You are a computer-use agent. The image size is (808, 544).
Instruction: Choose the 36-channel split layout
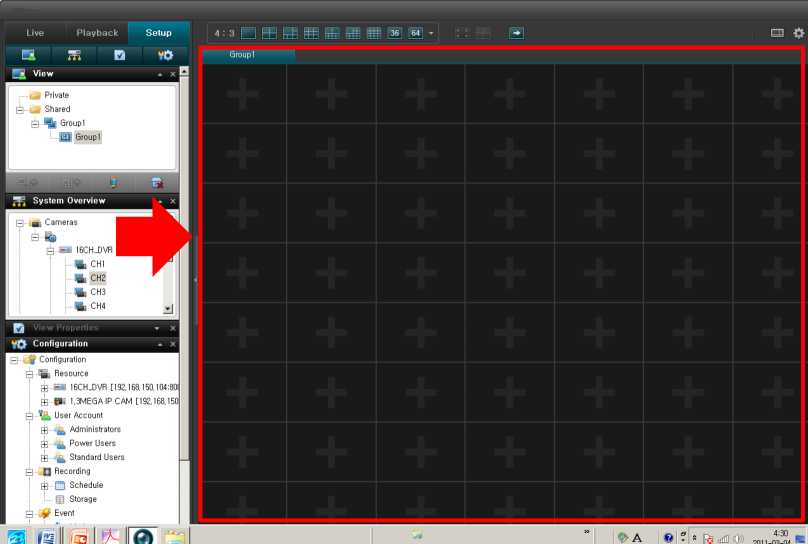pos(394,33)
